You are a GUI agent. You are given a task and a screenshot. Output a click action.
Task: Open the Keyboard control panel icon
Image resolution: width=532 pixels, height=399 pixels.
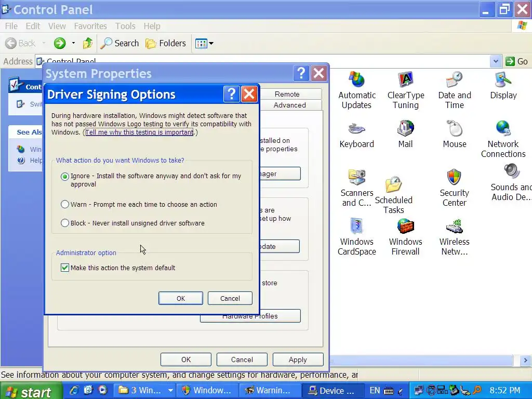point(356,135)
